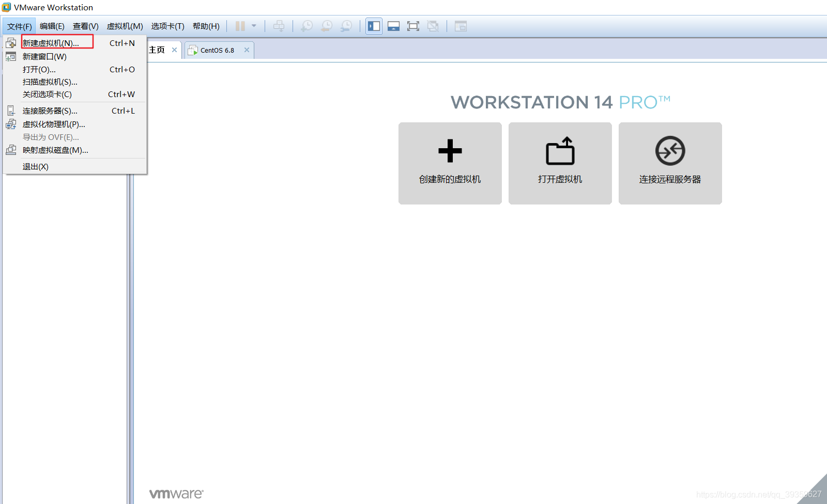Viewport: 827px width, 504px height.
Task: Switch to the 主页 tab
Action: 157,50
